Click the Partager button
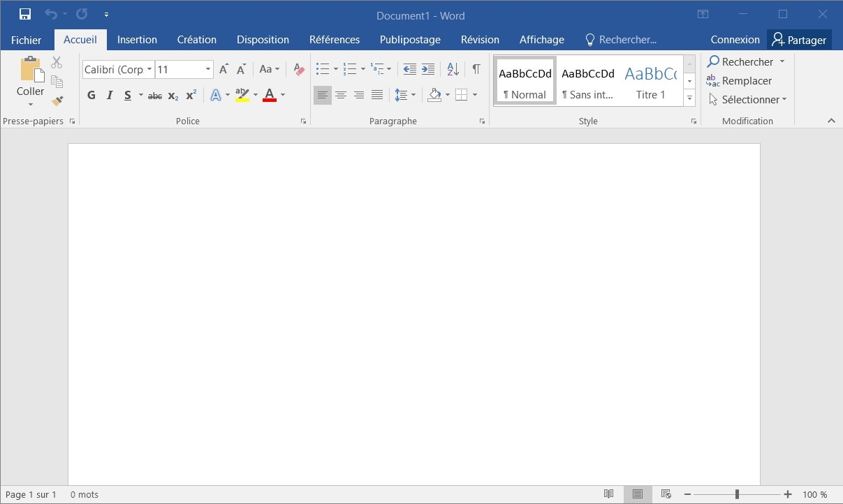The width and height of the screenshot is (843, 504). pyautogui.click(x=799, y=40)
